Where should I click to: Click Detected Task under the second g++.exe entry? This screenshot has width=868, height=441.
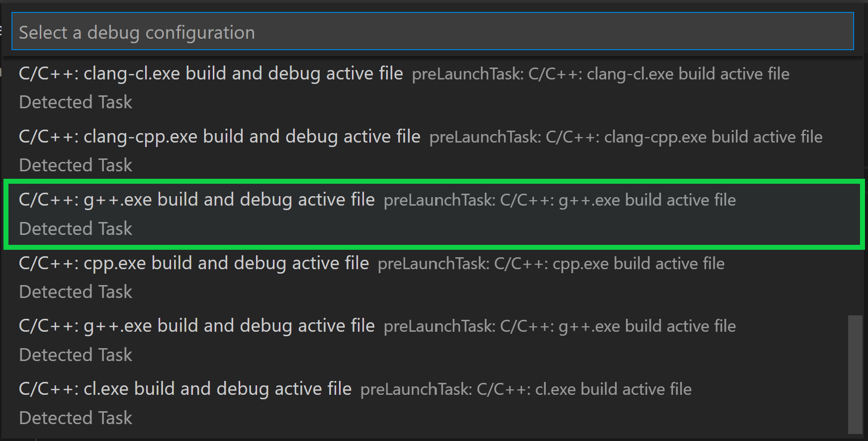75,355
